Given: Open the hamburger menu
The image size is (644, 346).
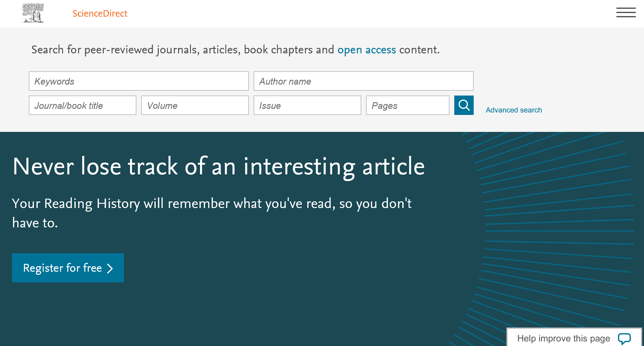Looking at the screenshot, I should (626, 12).
